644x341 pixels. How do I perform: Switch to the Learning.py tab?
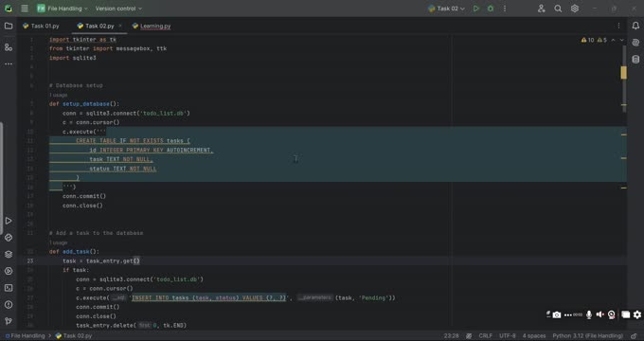[152, 26]
